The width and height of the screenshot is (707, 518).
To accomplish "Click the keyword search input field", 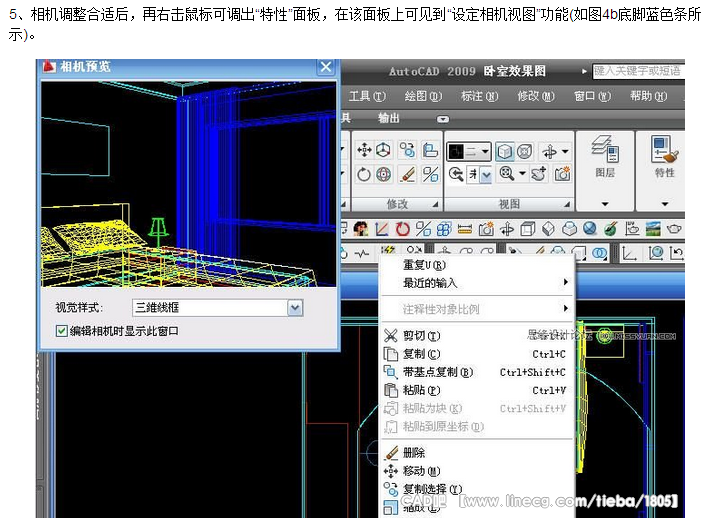I will (x=638, y=71).
